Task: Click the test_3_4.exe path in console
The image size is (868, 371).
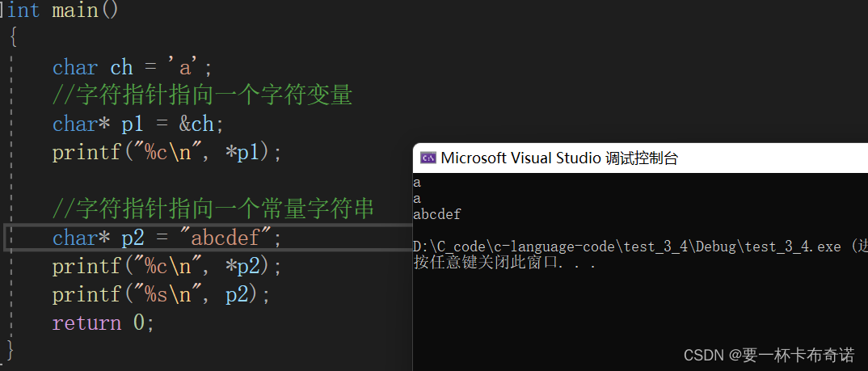Action: point(626,247)
